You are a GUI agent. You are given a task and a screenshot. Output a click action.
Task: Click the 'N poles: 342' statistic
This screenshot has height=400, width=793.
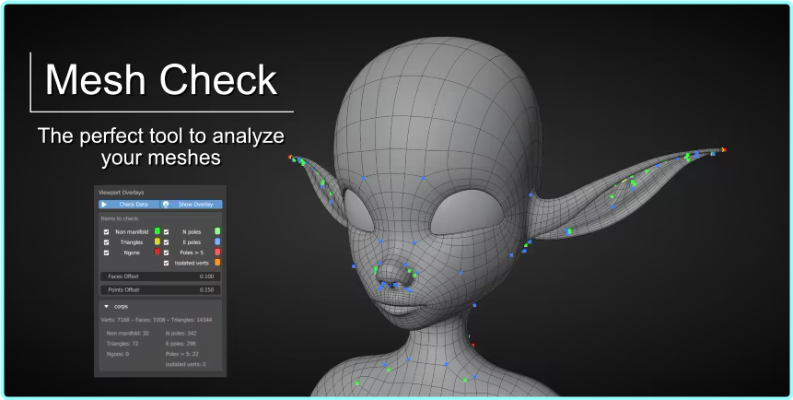(x=181, y=334)
